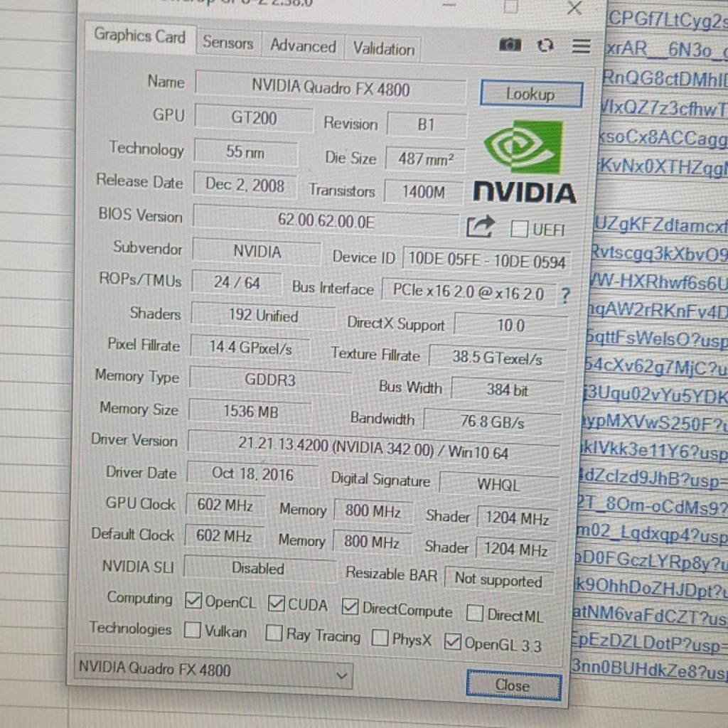Toggle the Ray Tracing checkbox
This screenshot has width=728, height=728.
[274, 633]
